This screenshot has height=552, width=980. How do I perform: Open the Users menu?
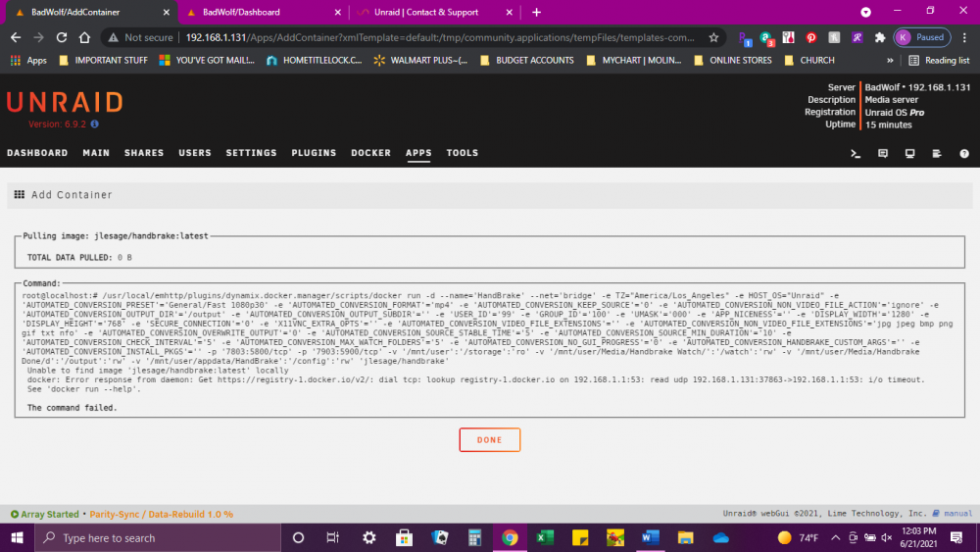pyautogui.click(x=195, y=153)
